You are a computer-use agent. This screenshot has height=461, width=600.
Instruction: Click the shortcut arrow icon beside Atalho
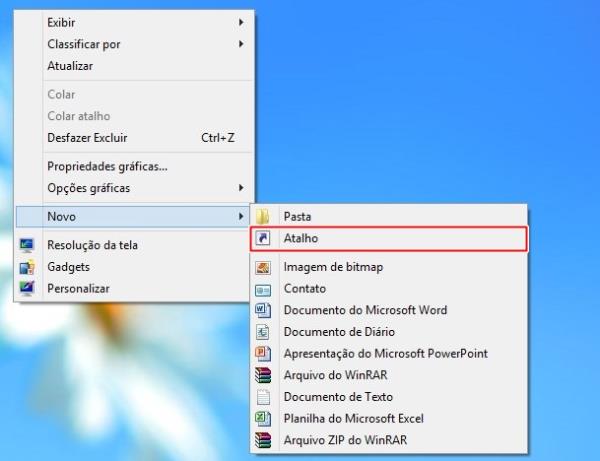263,238
